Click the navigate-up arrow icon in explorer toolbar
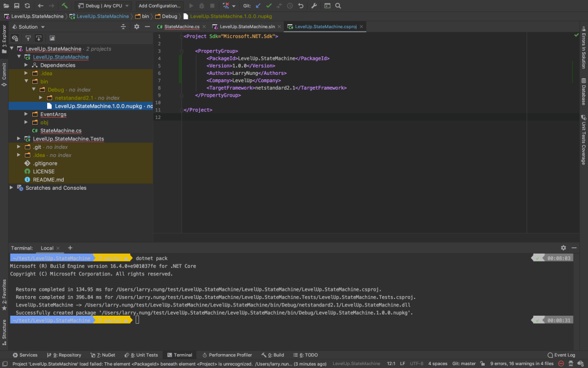Image resolution: width=588 pixels, height=368 pixels. point(28,38)
